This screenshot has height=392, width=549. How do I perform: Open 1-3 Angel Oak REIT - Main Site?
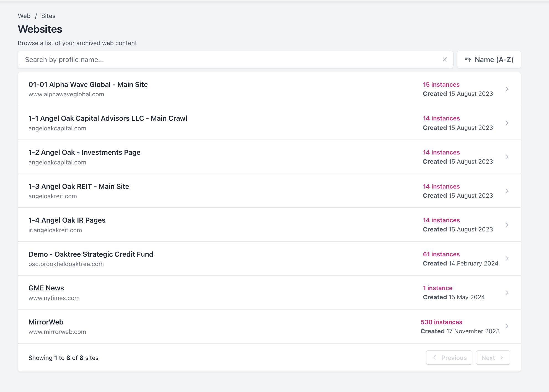point(79,186)
